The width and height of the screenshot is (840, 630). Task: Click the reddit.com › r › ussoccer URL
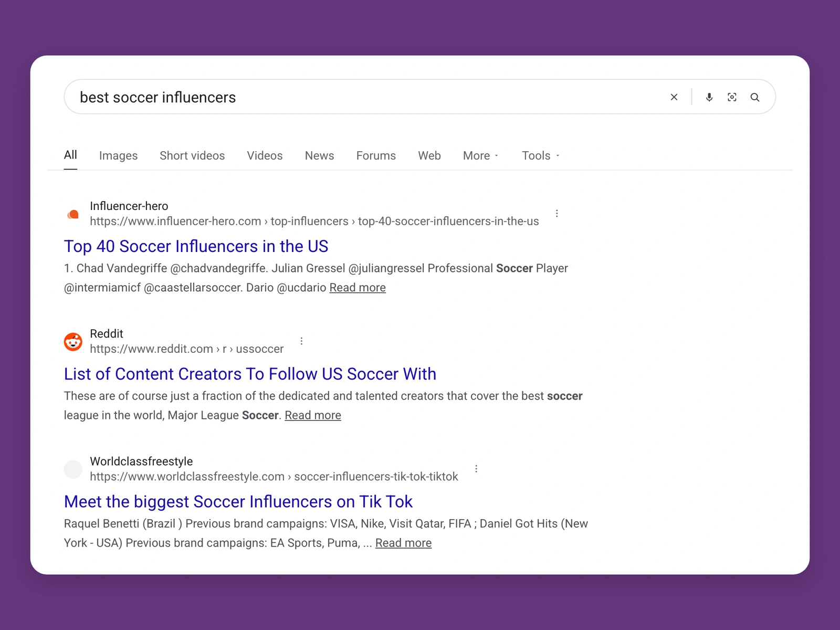click(x=186, y=349)
